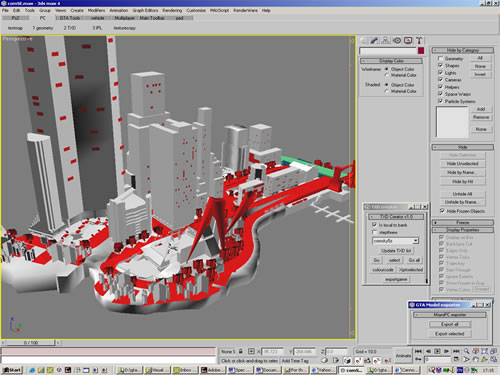Toggle spinner snap icon
The image size is (500, 375).
point(387,360)
